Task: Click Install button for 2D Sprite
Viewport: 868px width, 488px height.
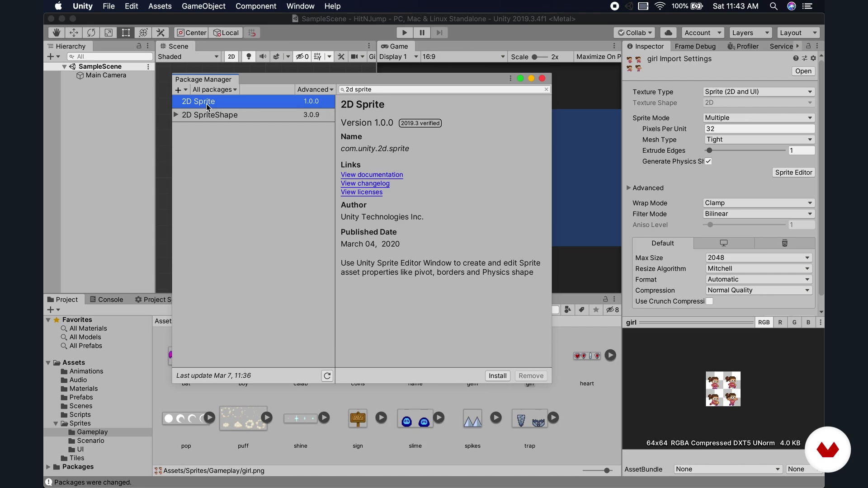Action: click(x=497, y=376)
